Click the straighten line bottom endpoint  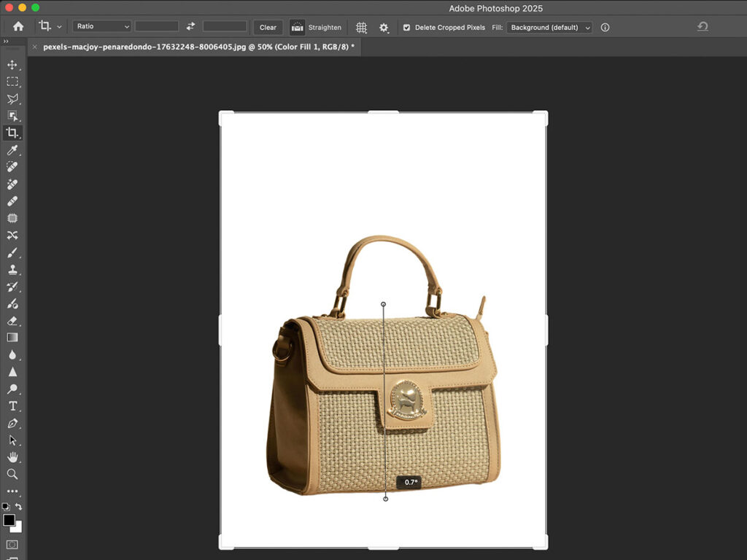[x=385, y=499]
